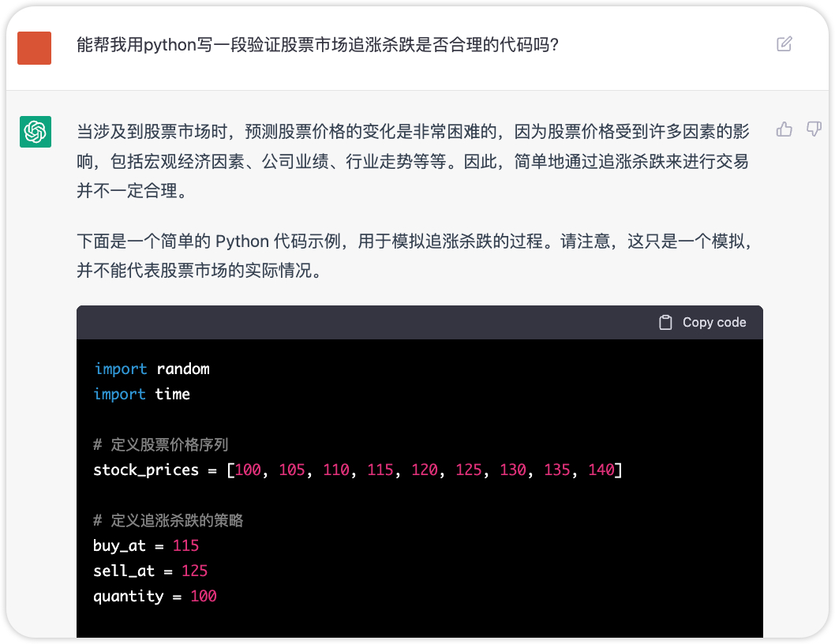Give the response a thumbs down
This screenshot has width=835, height=644.
[814, 129]
